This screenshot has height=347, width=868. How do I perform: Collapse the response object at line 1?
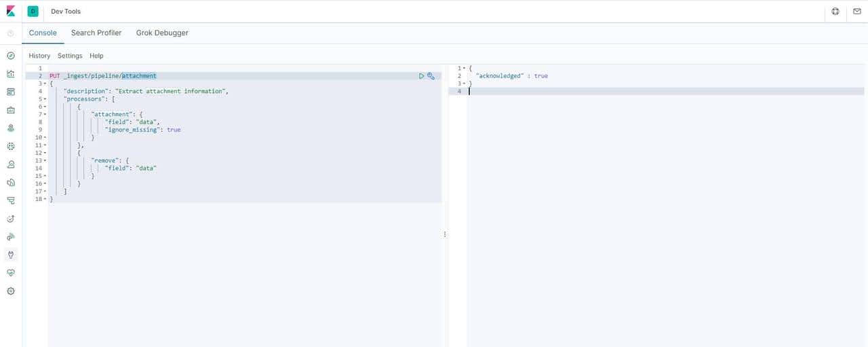tap(465, 69)
